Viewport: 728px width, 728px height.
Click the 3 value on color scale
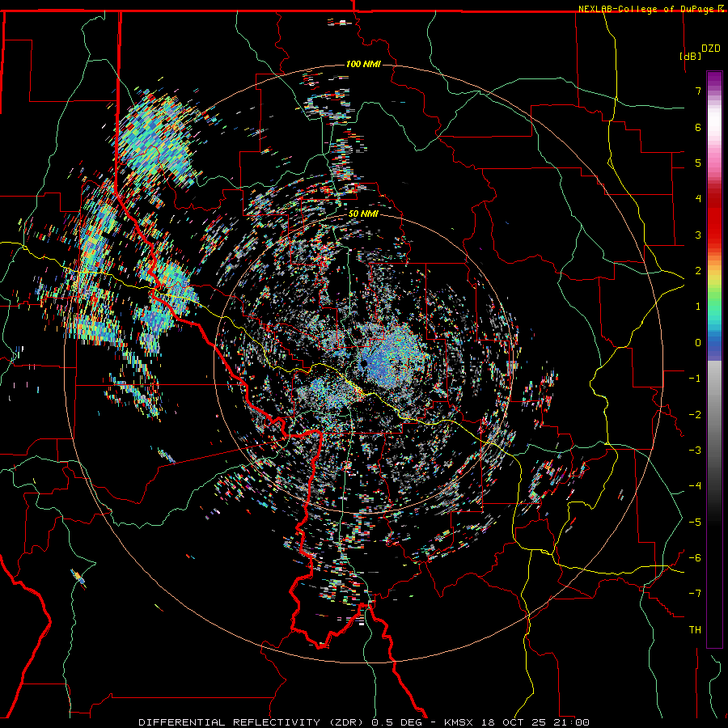point(698,235)
